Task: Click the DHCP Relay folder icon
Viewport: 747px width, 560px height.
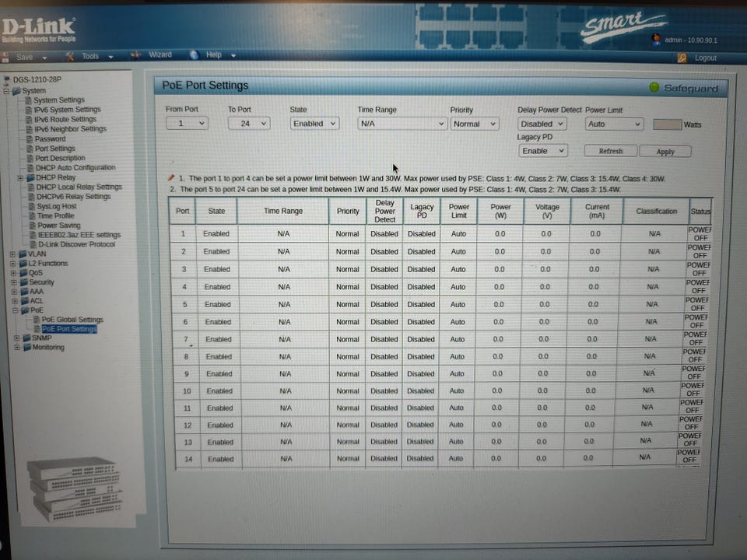Action: pyautogui.click(x=31, y=177)
